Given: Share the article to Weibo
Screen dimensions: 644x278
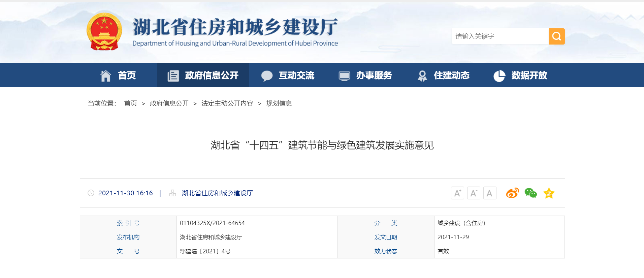Looking at the screenshot, I should [x=512, y=193].
